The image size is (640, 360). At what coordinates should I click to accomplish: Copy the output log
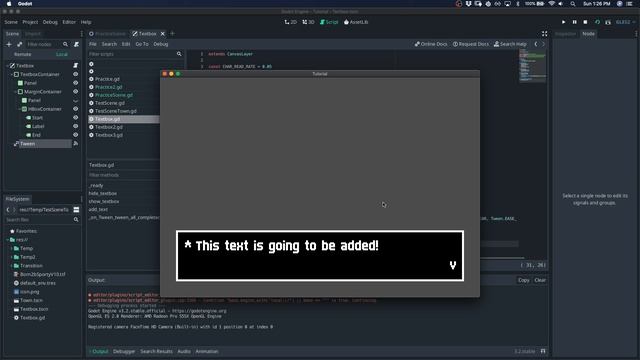(x=524, y=280)
